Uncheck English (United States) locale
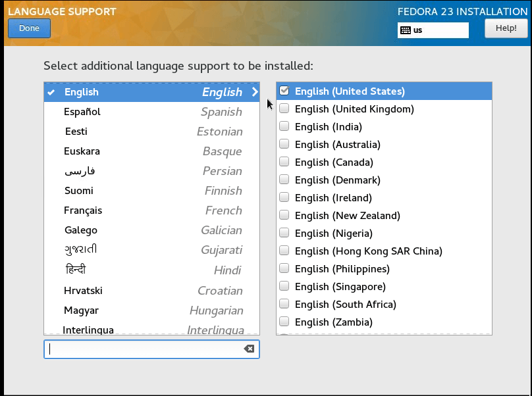This screenshot has width=532, height=396. (x=284, y=91)
